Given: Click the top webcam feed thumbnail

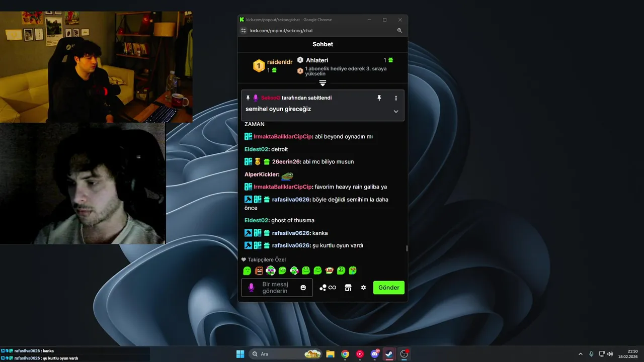Looking at the screenshot, I should [96, 67].
